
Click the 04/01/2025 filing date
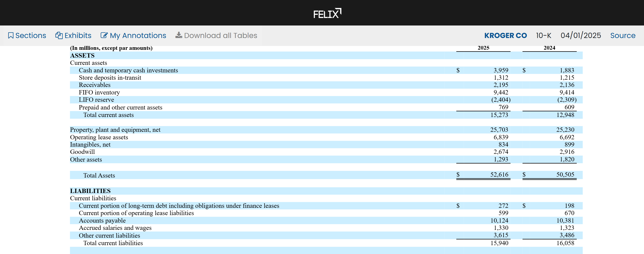581,36
